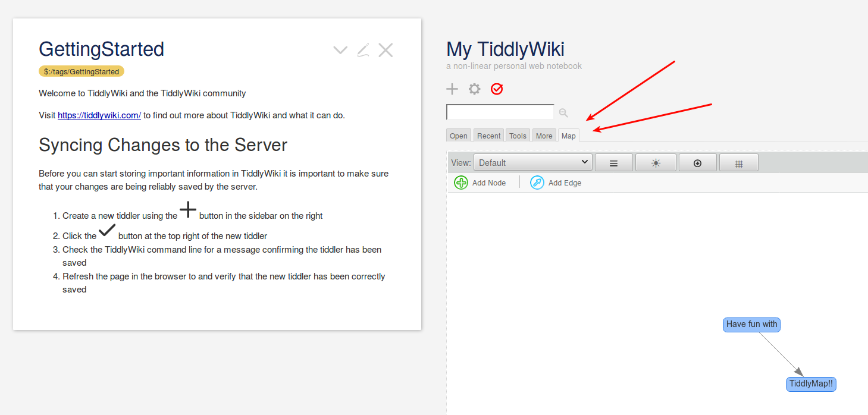The width and height of the screenshot is (868, 415).
Task: Click the Add Node label
Action: tap(489, 183)
